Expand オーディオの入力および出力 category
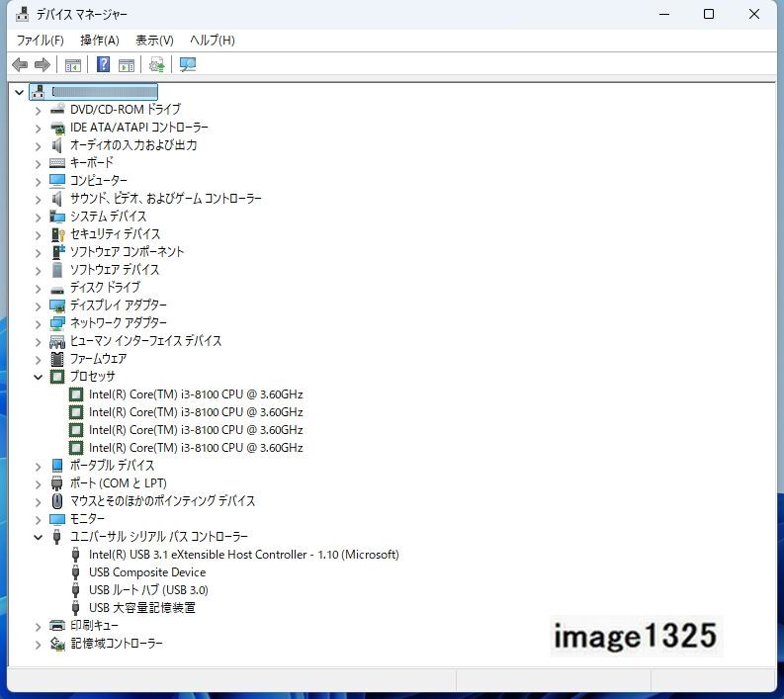Image resolution: width=784 pixels, height=699 pixels. click(x=38, y=146)
